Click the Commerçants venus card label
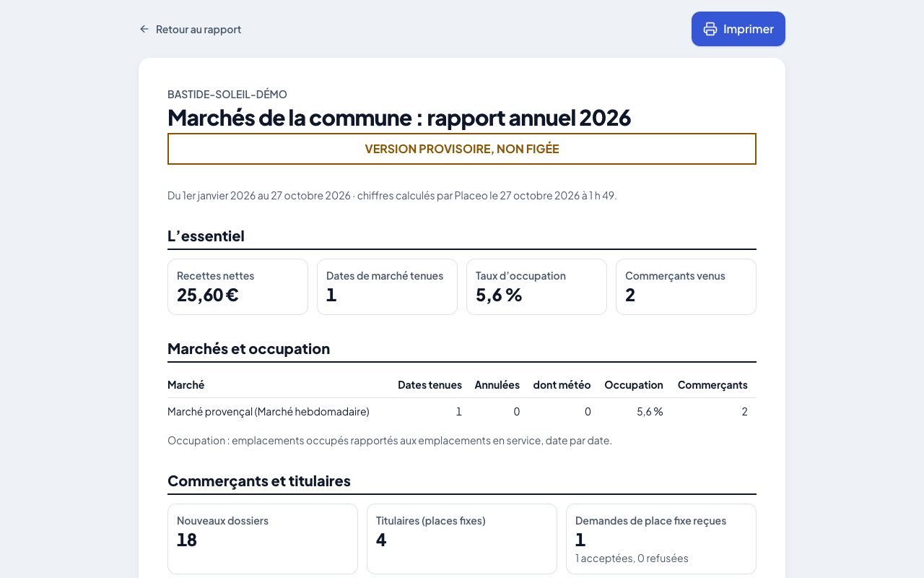The height and width of the screenshot is (578, 924). [x=675, y=275]
